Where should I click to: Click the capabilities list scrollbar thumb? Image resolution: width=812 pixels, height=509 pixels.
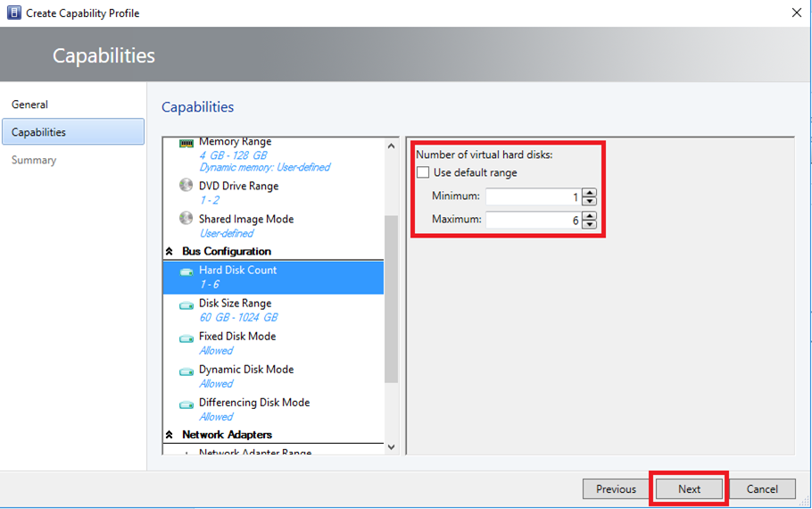coord(392,299)
